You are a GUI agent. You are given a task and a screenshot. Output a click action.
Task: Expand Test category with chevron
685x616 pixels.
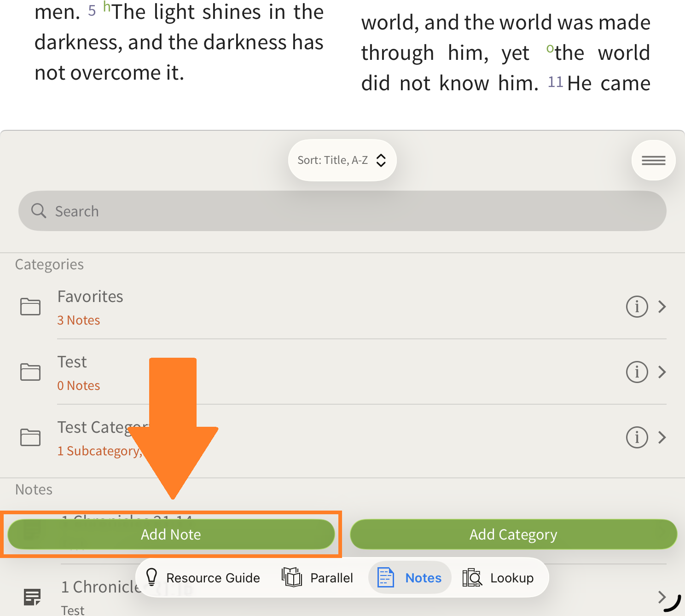coord(662,372)
